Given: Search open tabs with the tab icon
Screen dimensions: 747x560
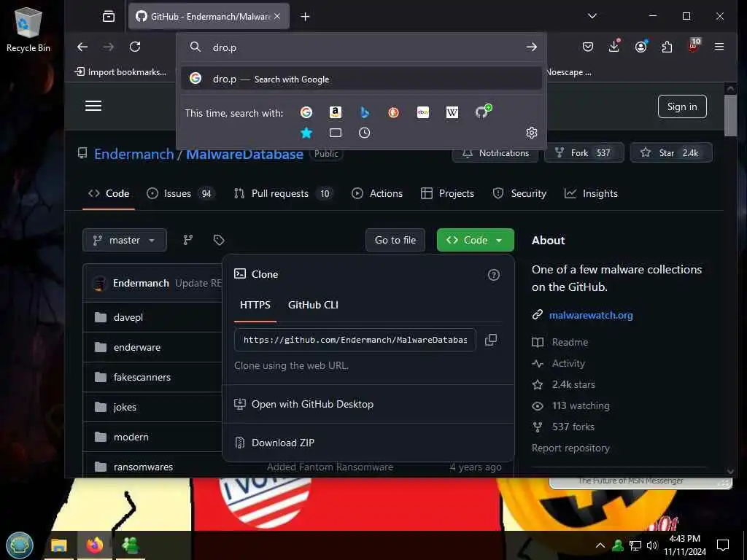Looking at the screenshot, I should click(x=336, y=133).
